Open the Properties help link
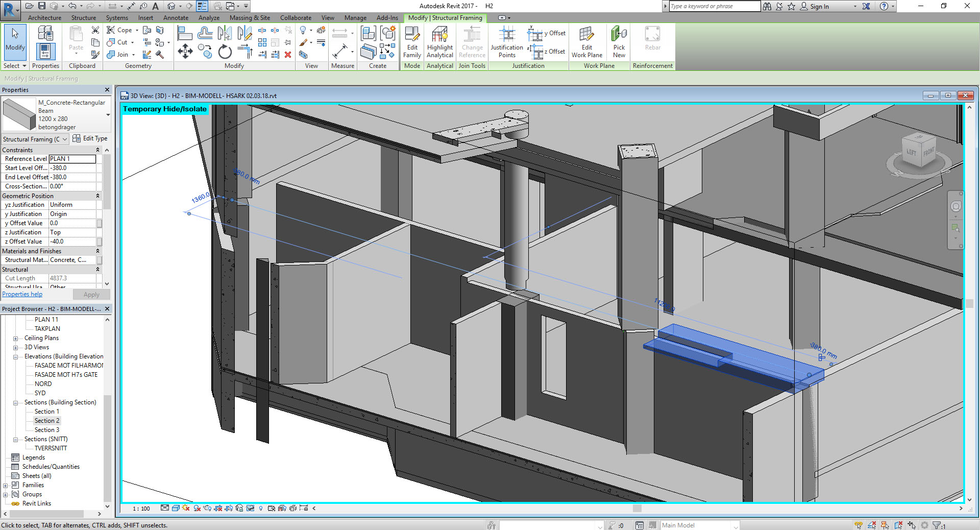The height and width of the screenshot is (530, 980). (x=22, y=294)
